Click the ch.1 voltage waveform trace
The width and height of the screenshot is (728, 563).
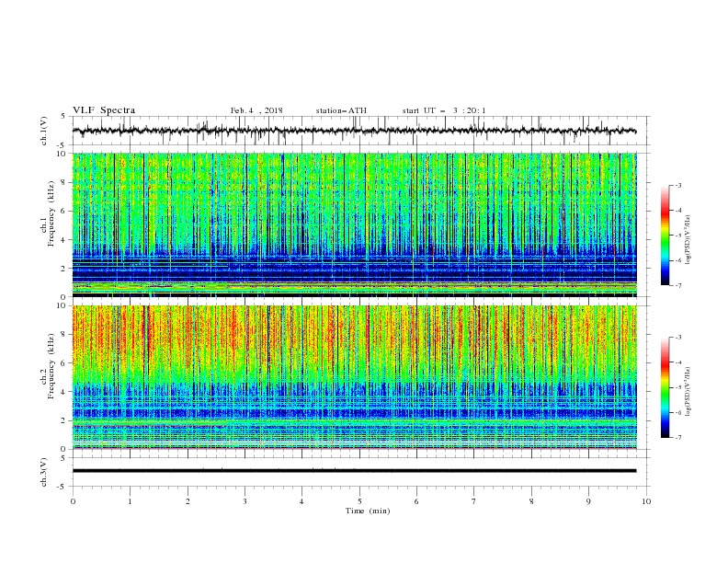(354, 131)
